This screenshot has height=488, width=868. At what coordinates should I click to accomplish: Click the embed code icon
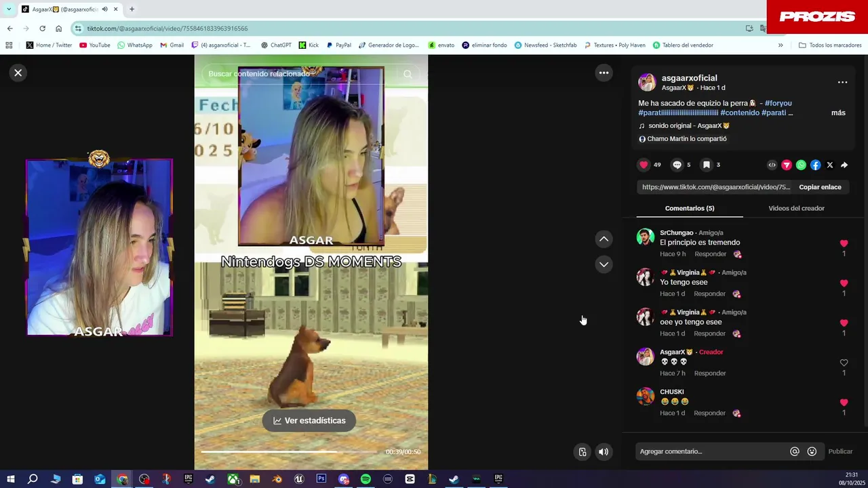tap(772, 165)
